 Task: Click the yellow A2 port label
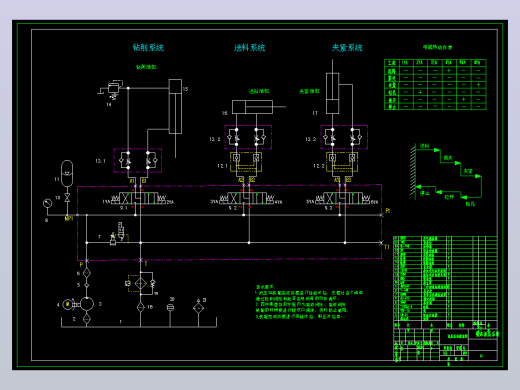pyautogui.click(x=240, y=180)
